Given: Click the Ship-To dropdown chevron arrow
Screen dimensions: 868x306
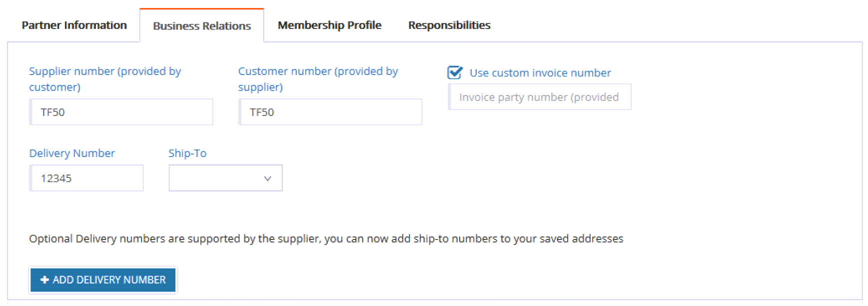Looking at the screenshot, I should [267, 178].
